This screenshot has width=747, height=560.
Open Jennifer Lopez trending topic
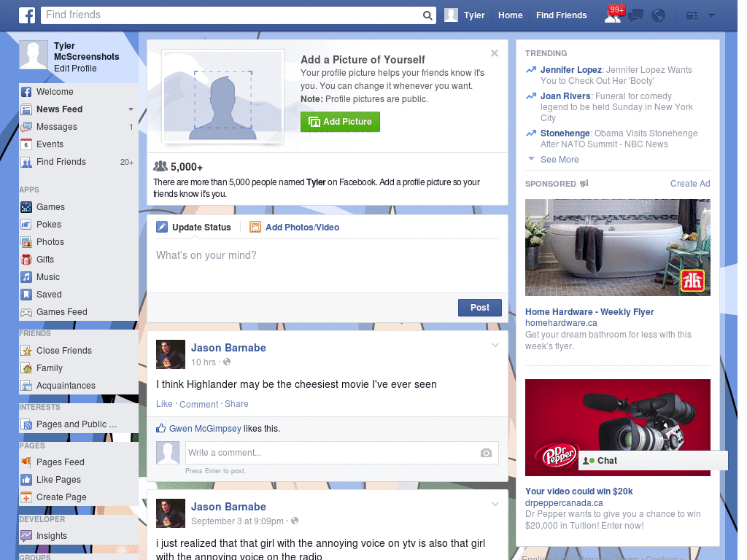coord(570,70)
